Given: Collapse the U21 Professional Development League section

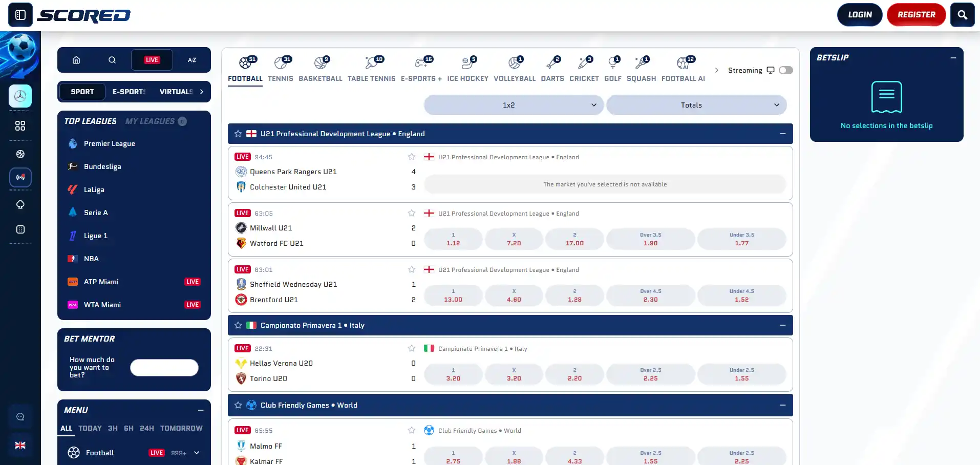Looking at the screenshot, I should tap(782, 134).
